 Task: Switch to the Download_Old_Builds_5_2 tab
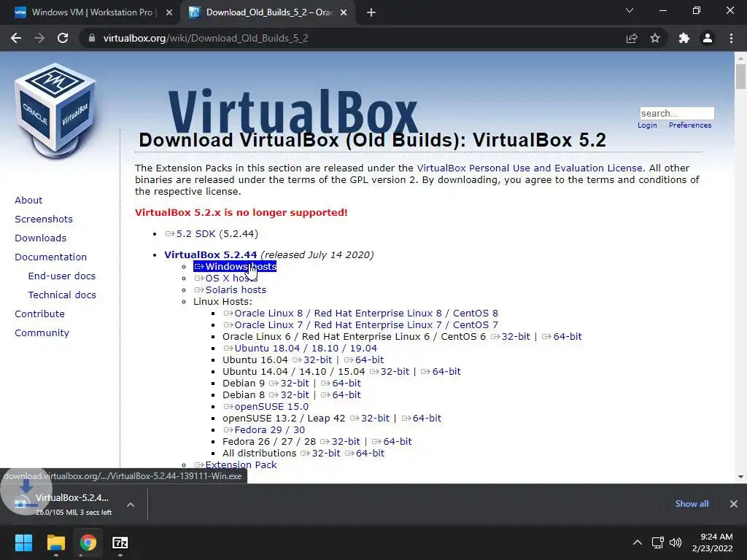pos(269,12)
